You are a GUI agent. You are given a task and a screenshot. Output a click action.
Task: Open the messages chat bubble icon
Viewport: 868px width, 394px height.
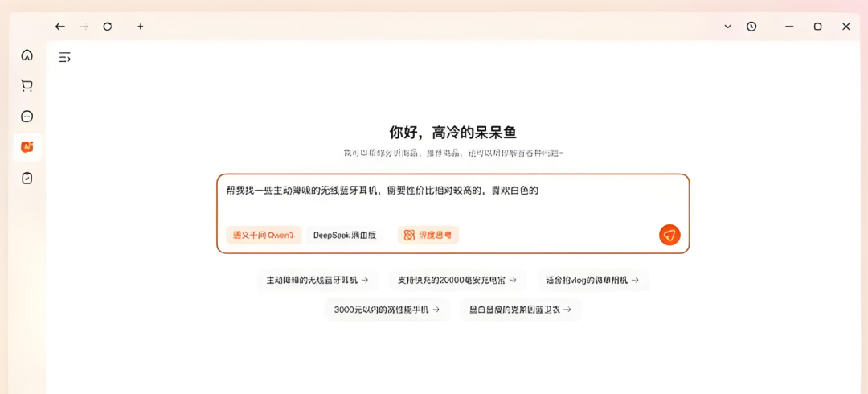pyautogui.click(x=27, y=117)
